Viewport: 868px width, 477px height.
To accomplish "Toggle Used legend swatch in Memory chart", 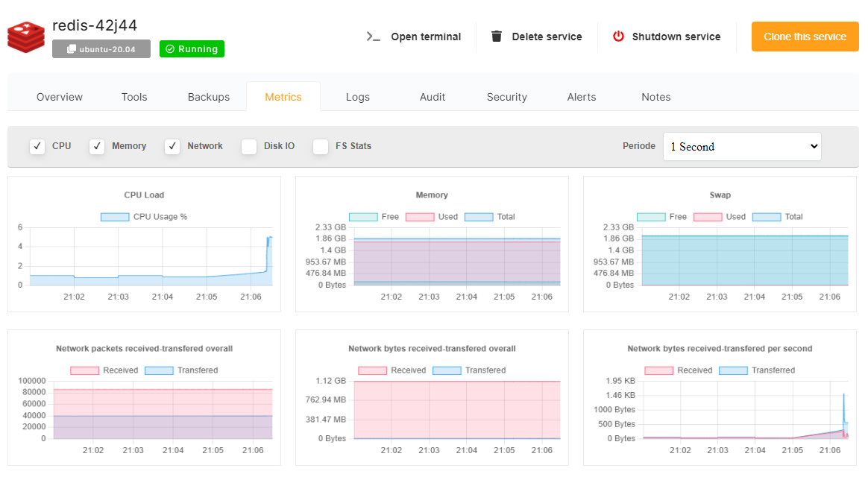I will [x=420, y=217].
